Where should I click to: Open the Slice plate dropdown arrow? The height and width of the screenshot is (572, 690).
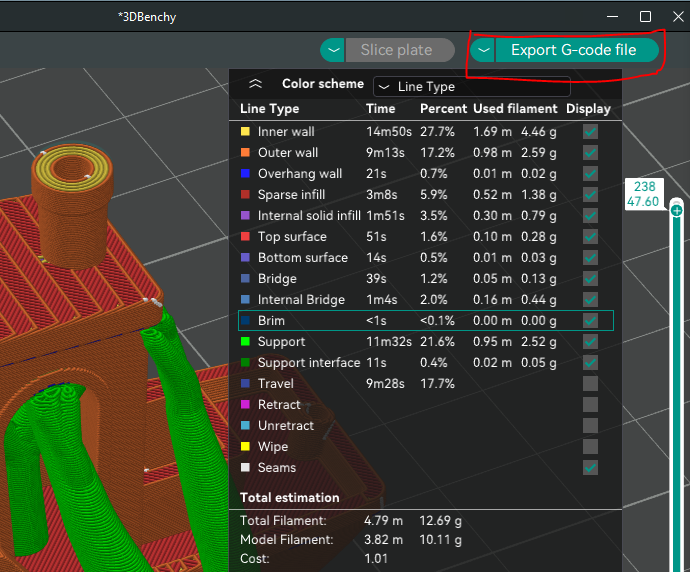[333, 50]
